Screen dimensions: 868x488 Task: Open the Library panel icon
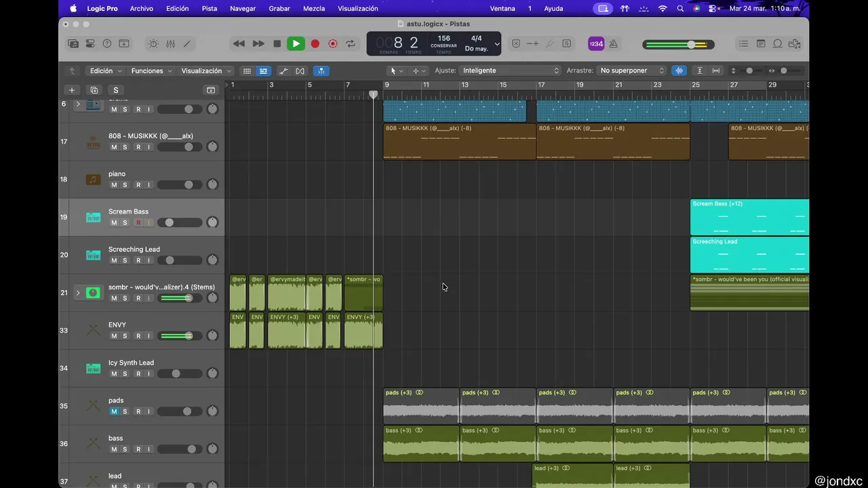tap(73, 43)
